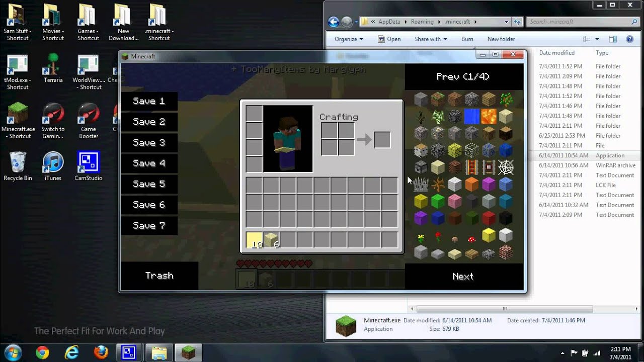Click Burn in Explorer toolbar
644x362 pixels.
(x=467, y=39)
